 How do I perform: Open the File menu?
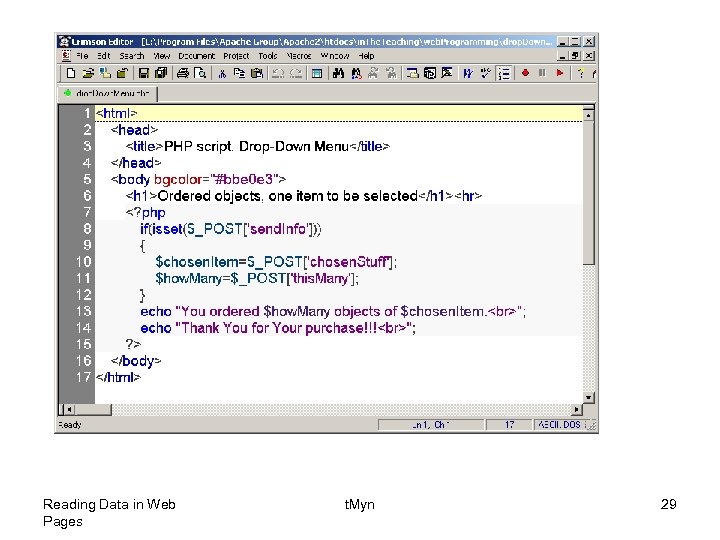pyautogui.click(x=82, y=56)
